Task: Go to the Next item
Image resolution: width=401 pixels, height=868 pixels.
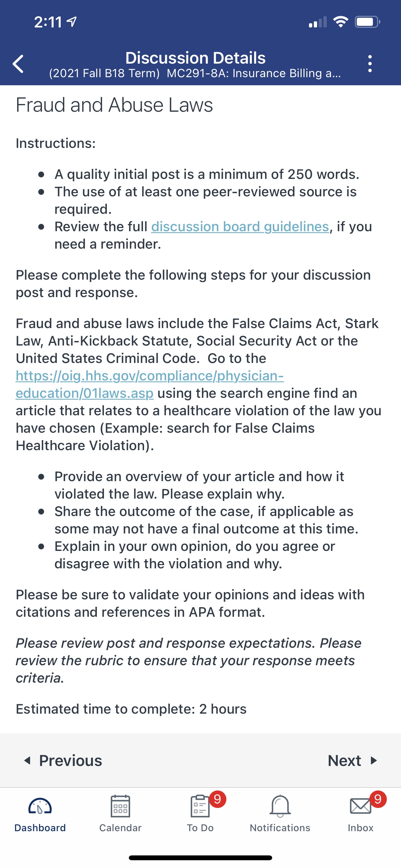Action: (x=353, y=760)
